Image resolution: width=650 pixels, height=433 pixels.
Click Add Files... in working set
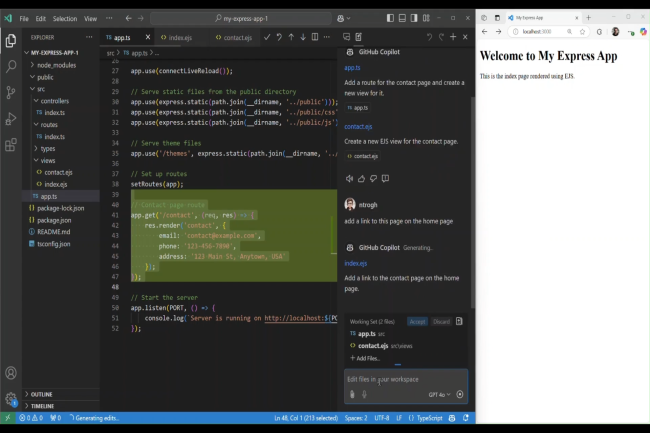[x=365, y=358]
